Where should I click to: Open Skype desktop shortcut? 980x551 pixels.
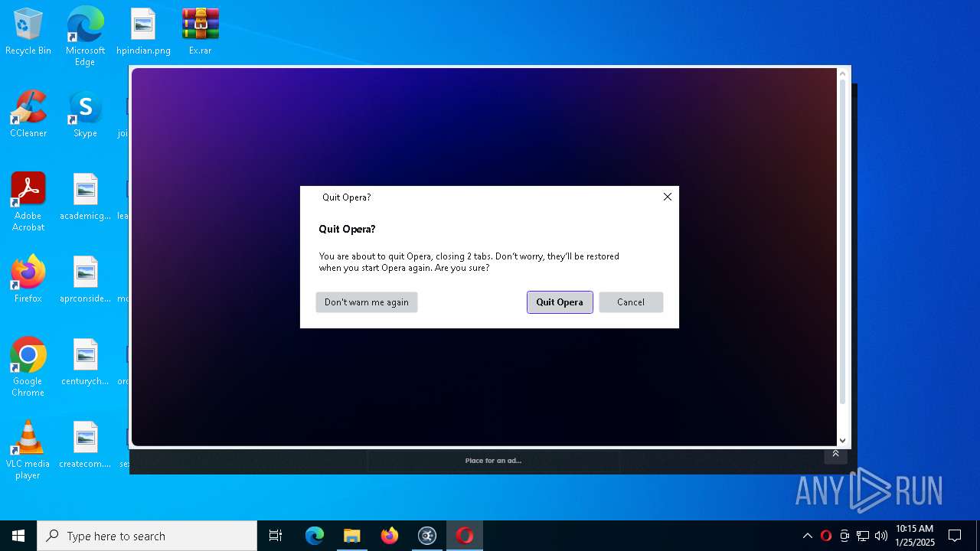point(85,115)
